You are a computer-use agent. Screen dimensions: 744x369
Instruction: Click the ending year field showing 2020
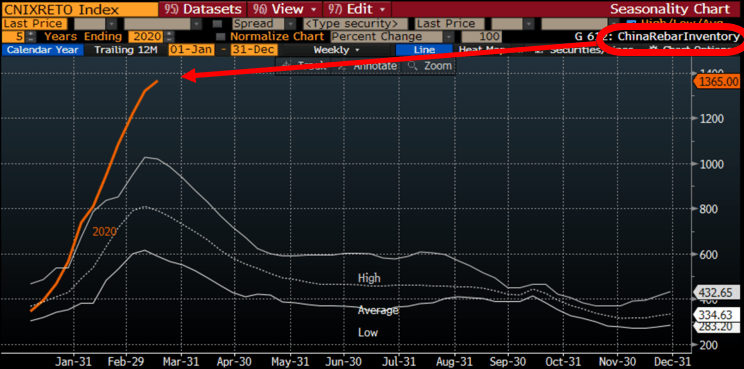pyautogui.click(x=146, y=37)
